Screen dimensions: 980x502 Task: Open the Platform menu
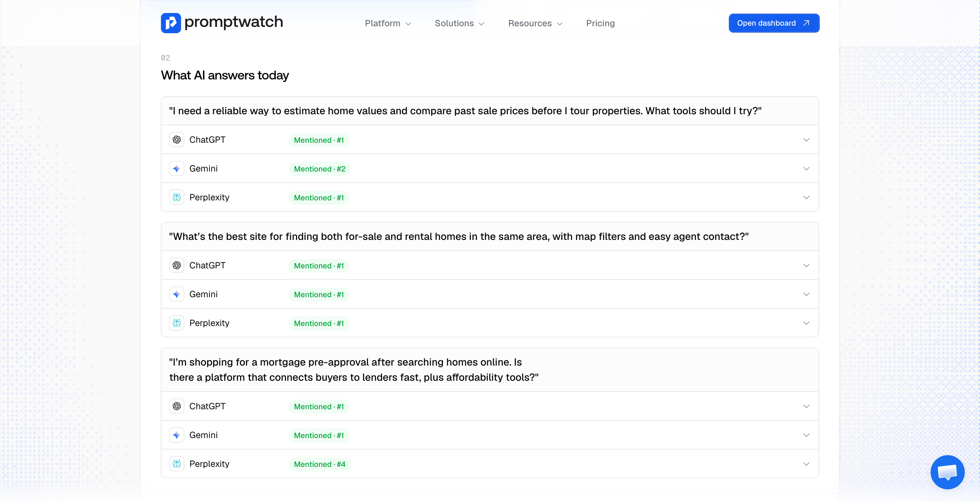tap(388, 23)
